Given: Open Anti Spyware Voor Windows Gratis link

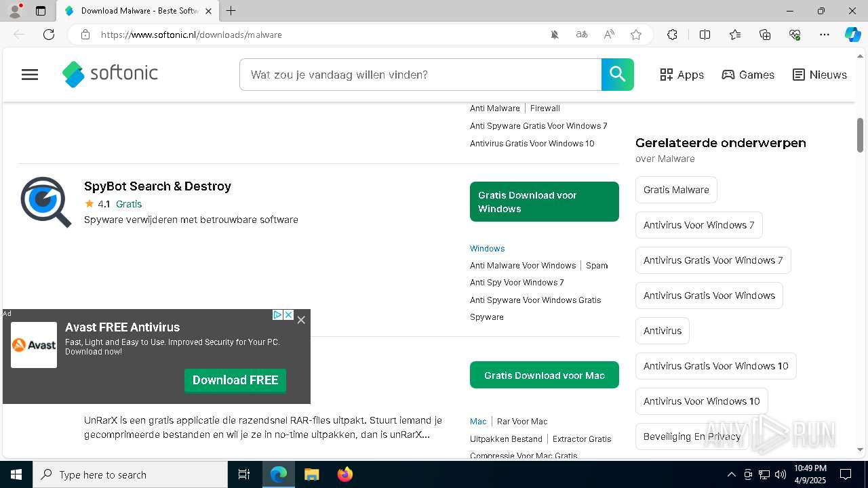Looking at the screenshot, I should 536,300.
